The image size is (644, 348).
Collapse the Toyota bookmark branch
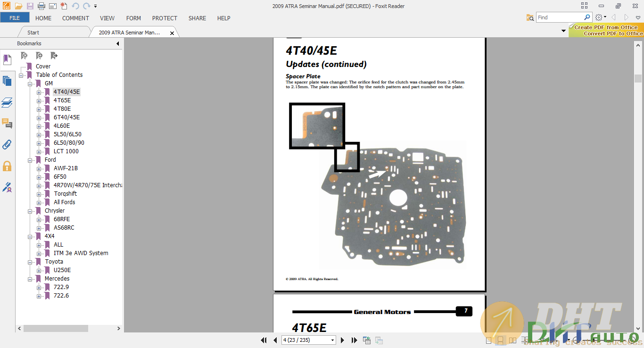pyautogui.click(x=30, y=262)
